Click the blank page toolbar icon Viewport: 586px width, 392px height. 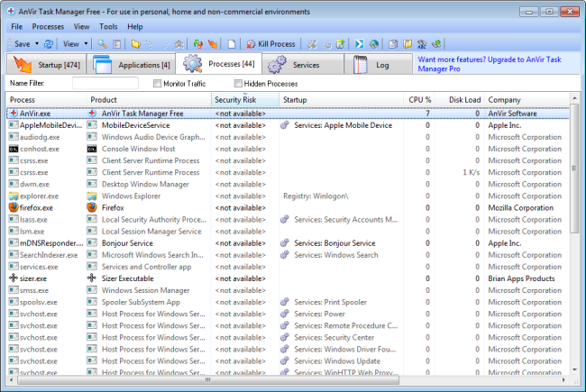(232, 44)
